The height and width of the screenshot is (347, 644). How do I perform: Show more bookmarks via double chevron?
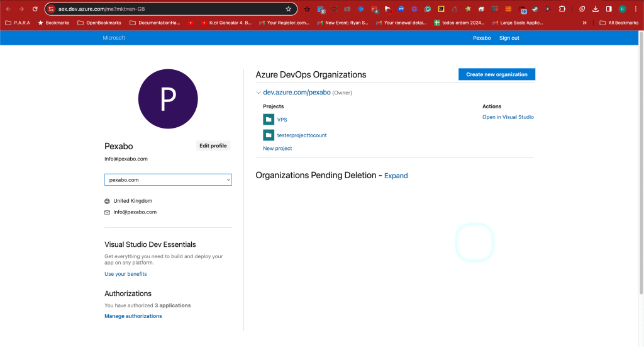[x=584, y=23]
